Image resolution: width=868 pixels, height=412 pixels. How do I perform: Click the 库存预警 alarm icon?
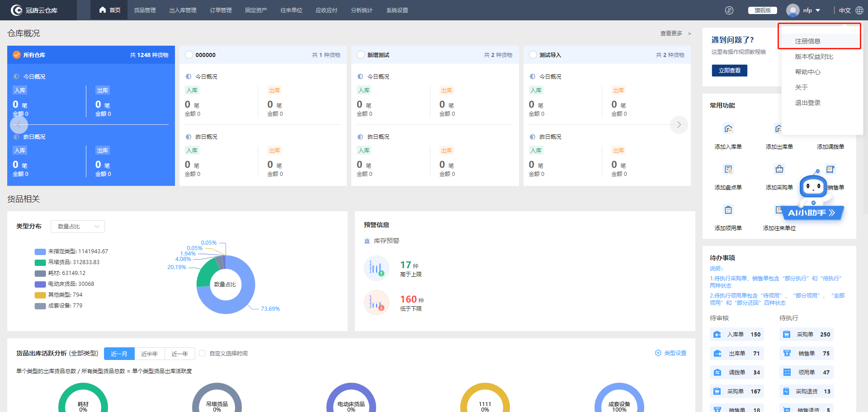tap(367, 241)
